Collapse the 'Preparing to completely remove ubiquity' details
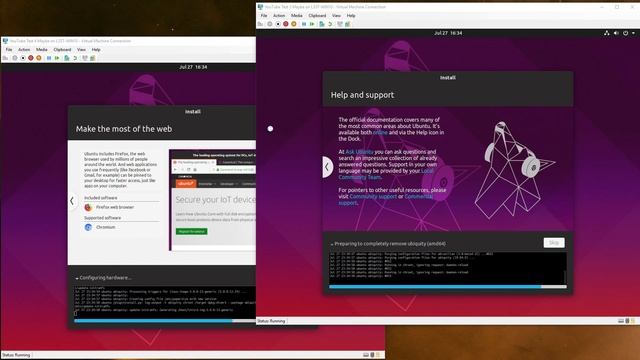 (332, 244)
